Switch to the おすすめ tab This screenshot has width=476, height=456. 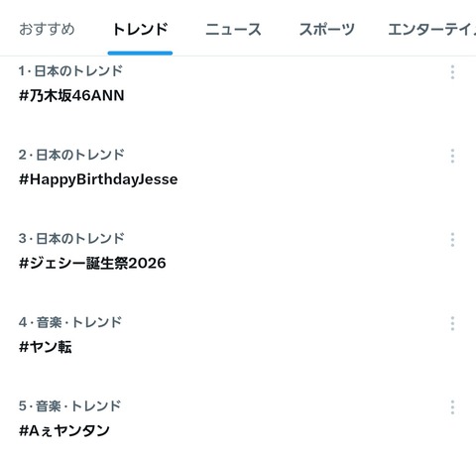pyautogui.click(x=47, y=30)
